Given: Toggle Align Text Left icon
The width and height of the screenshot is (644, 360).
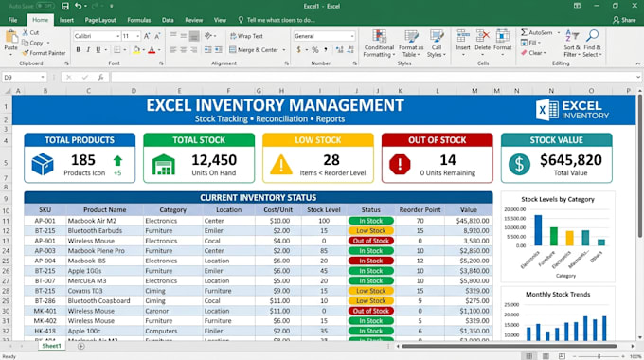Looking at the screenshot, I should (173, 49).
